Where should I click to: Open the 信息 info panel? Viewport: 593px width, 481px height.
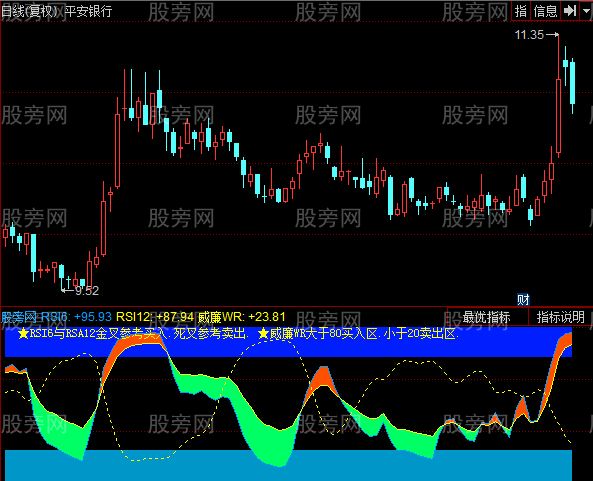pyautogui.click(x=545, y=11)
